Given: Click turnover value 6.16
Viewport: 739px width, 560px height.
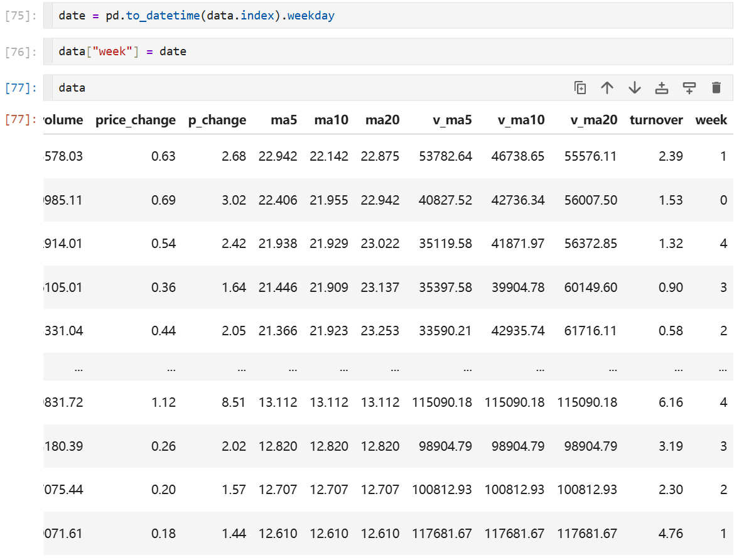Looking at the screenshot, I should (671, 402).
